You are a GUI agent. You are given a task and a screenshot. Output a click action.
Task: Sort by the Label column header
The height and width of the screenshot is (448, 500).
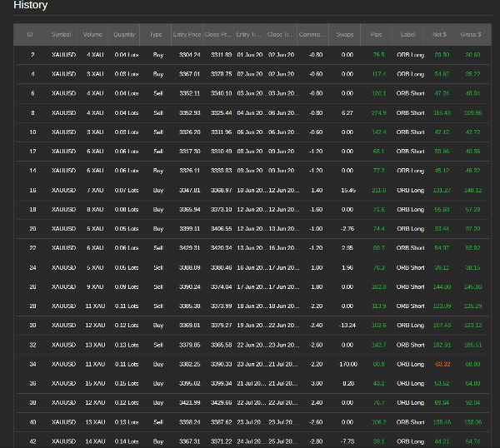408,35
